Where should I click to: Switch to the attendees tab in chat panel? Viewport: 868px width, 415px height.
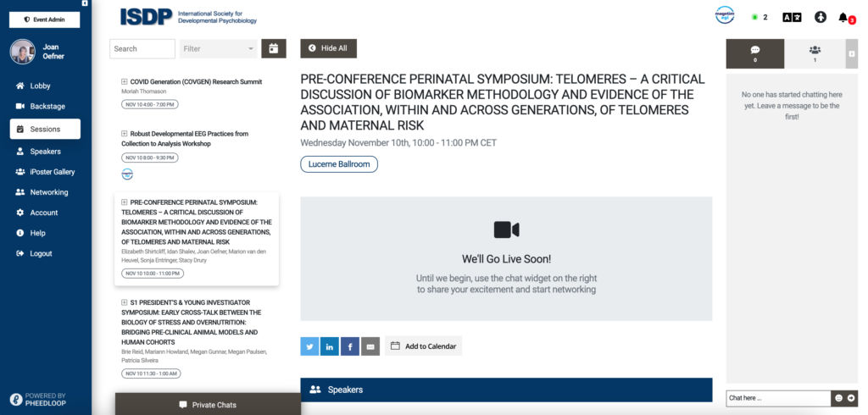click(x=815, y=53)
